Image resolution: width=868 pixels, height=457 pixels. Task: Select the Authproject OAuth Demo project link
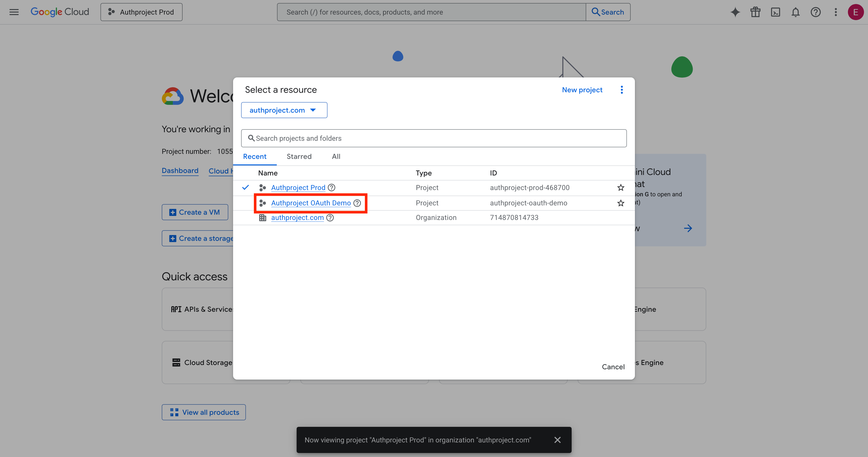[x=311, y=203]
